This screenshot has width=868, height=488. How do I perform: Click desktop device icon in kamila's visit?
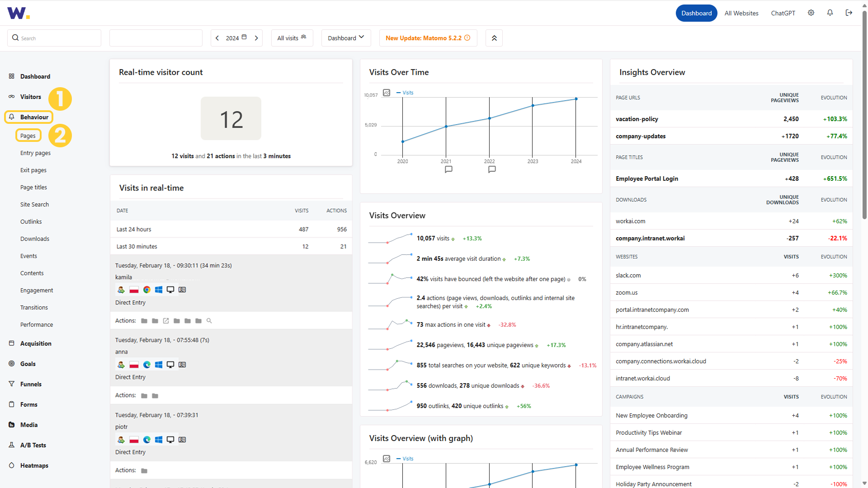[170, 290]
